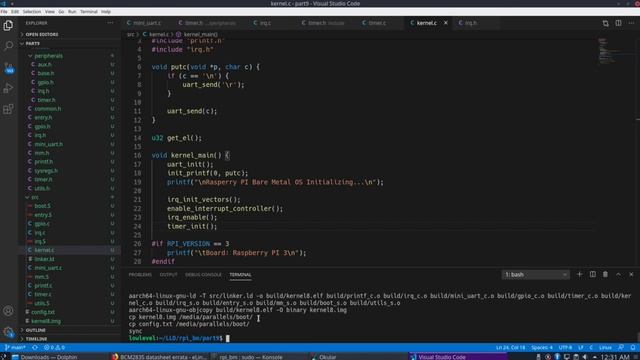Open kernel8.img in the explorer
This screenshot has width=640, height=360.
pos(46,321)
